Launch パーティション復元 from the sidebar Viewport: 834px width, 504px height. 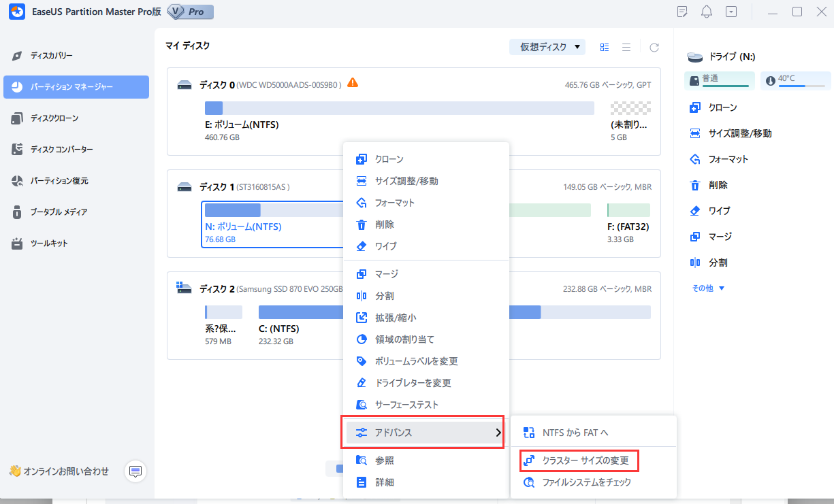[x=61, y=180]
